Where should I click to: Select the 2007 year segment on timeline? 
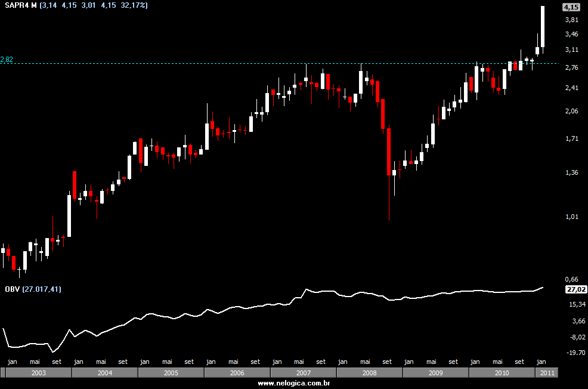coord(304,373)
